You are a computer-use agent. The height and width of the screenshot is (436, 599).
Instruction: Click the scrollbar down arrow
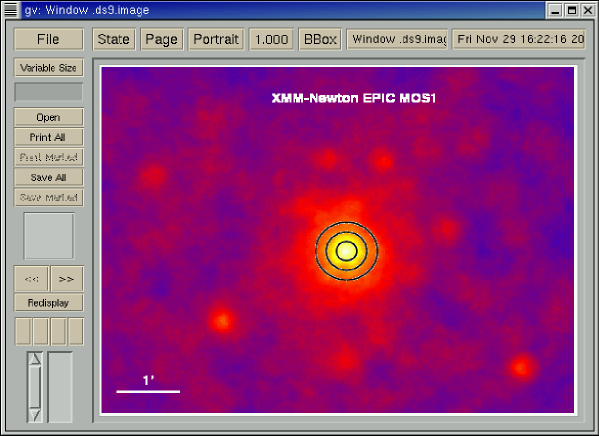35,415
